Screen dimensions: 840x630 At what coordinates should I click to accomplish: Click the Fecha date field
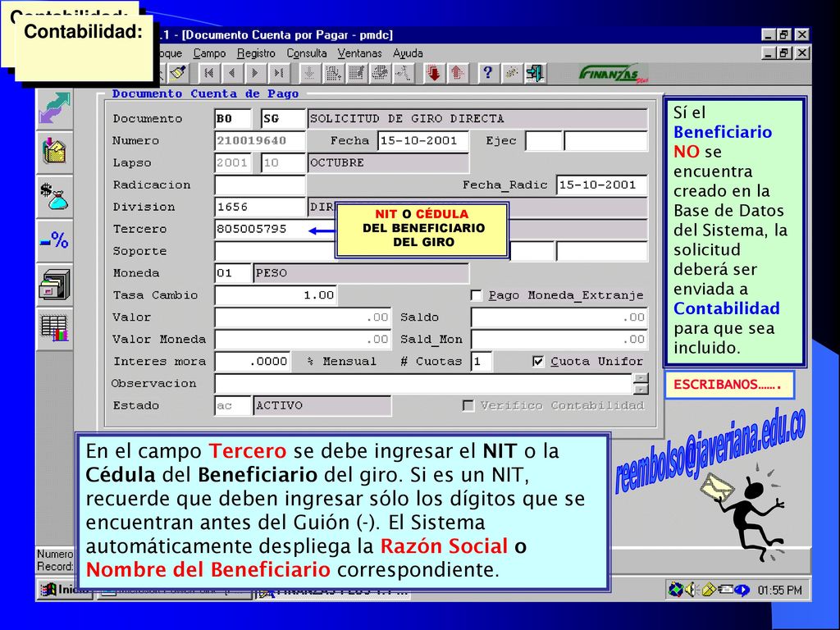(x=422, y=141)
